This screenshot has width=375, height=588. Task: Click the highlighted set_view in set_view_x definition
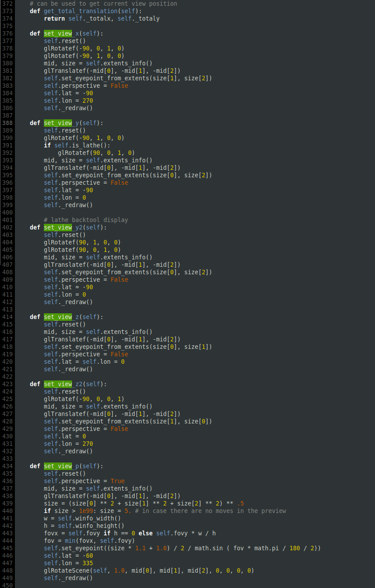[x=58, y=33]
